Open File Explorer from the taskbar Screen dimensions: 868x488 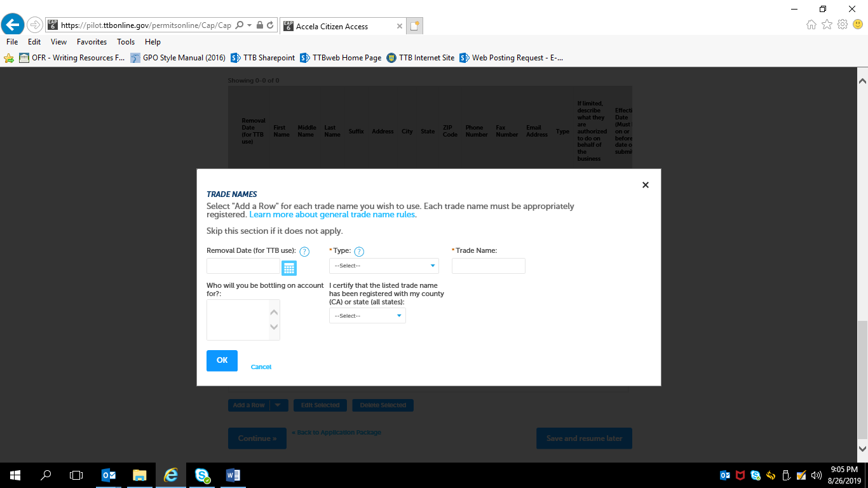click(140, 475)
